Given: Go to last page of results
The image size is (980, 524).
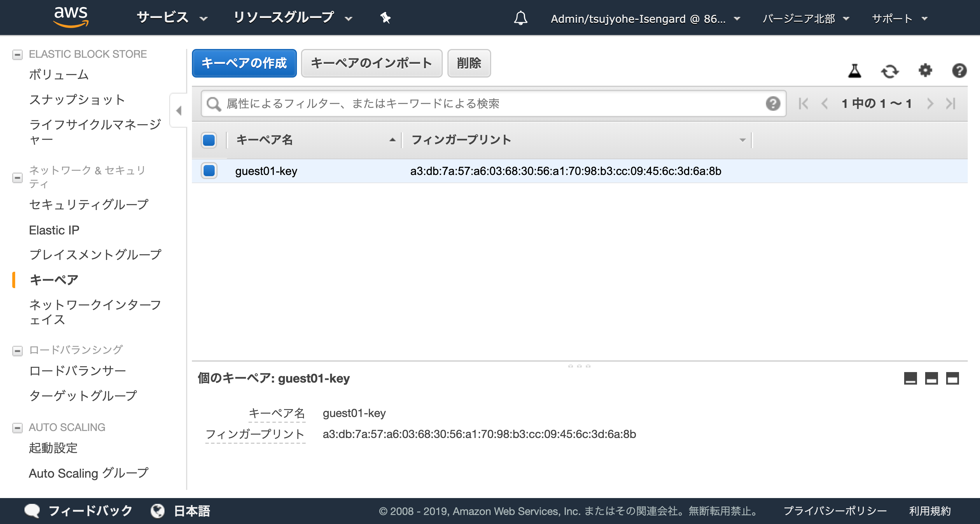Looking at the screenshot, I should 951,104.
